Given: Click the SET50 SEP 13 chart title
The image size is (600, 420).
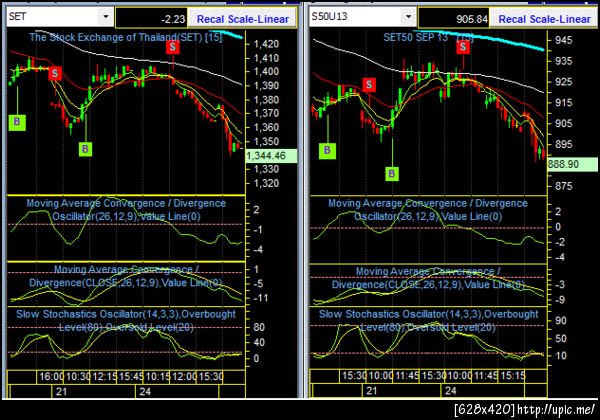Looking at the screenshot, I should coord(428,37).
